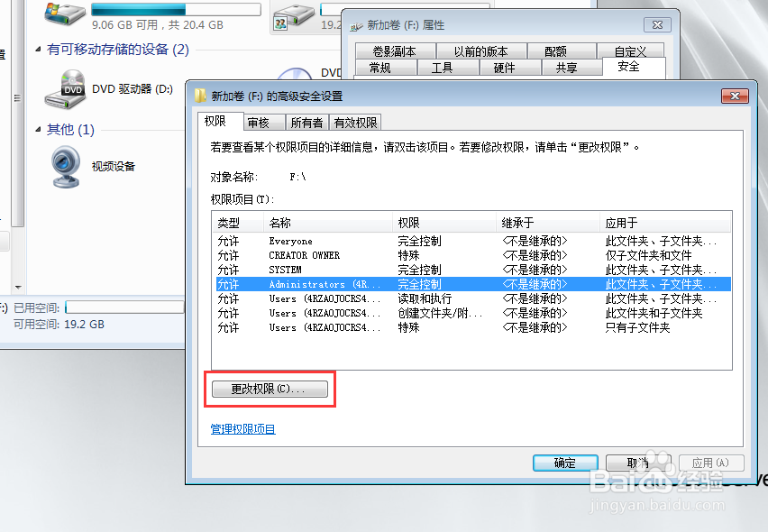The image size is (768, 532).
Task: Open 卷影副本 tab in properties window
Action: click(395, 51)
